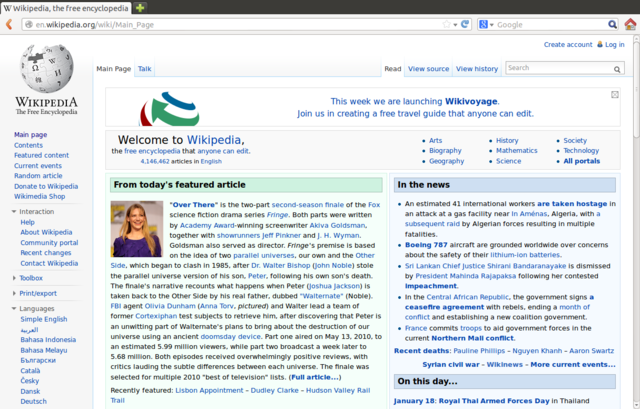Open the View history tab

click(477, 69)
